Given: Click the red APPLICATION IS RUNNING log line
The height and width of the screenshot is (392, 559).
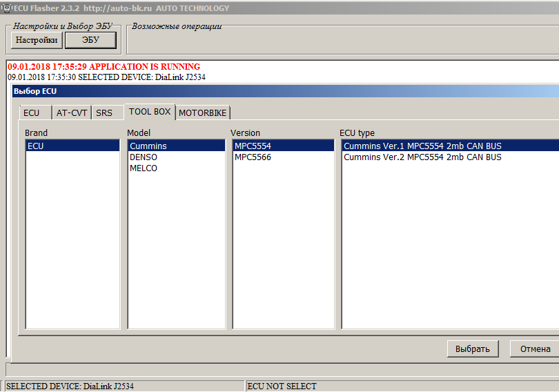Looking at the screenshot, I should click(104, 67).
